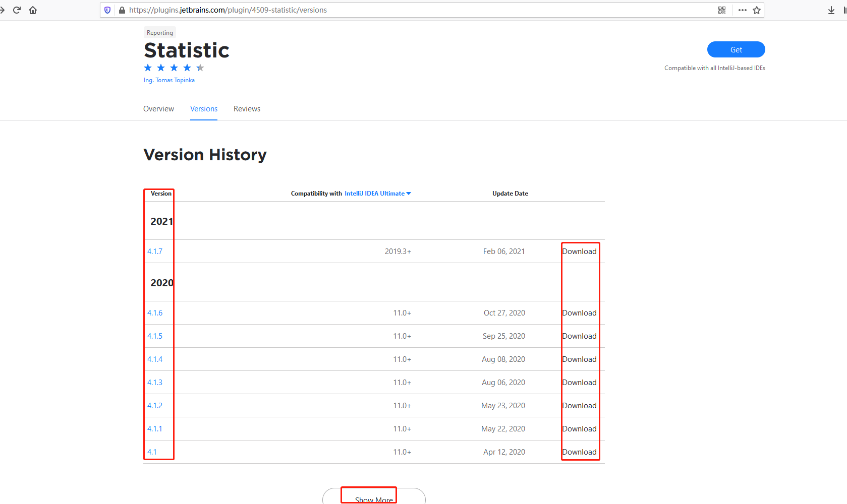Click the Statistic plugin title
The image size is (847, 504).
coord(187,50)
